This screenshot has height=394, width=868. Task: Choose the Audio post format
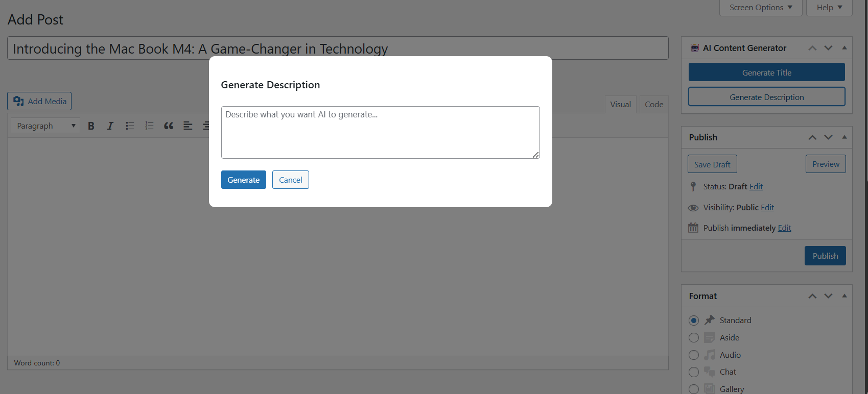(x=694, y=355)
